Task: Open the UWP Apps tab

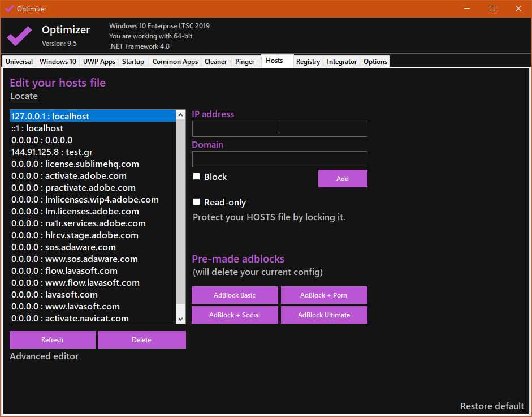Action: (x=99, y=62)
